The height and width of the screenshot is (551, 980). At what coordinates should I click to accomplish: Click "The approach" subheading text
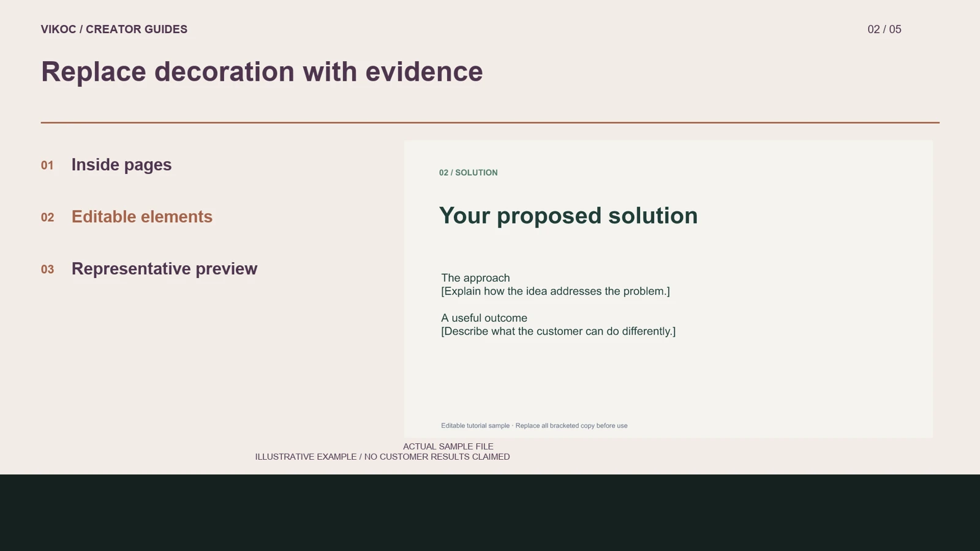[475, 278]
